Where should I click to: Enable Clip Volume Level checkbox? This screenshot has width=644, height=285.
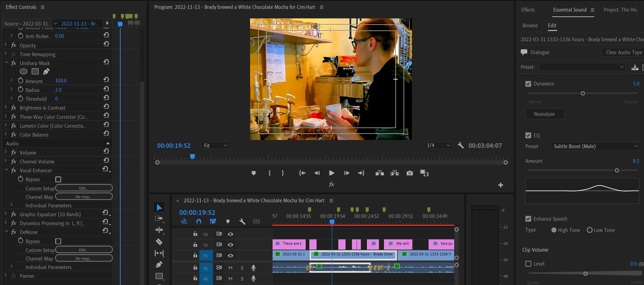(x=528, y=264)
